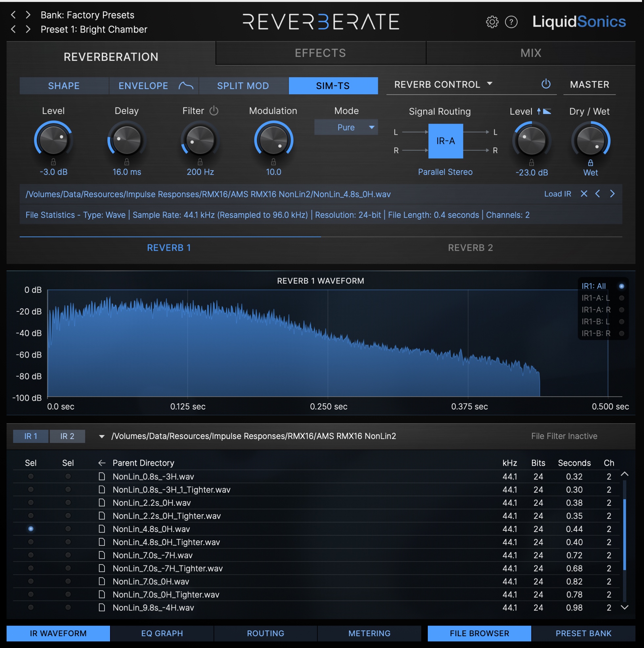
Task: Toggle the File Browser panel button
Action: (x=479, y=633)
